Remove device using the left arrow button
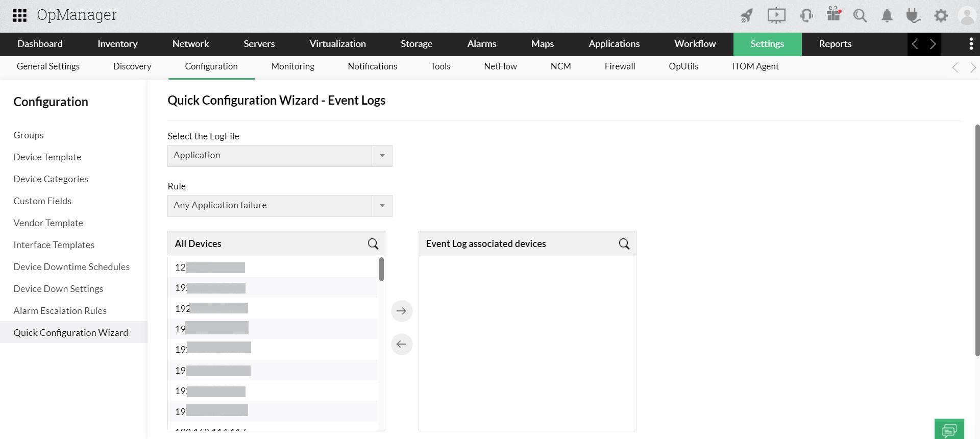 pos(402,344)
